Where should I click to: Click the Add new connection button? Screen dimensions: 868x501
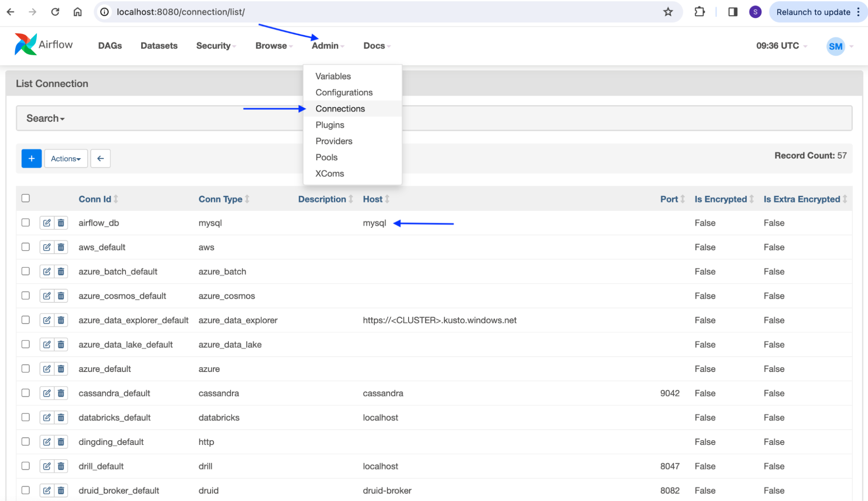30,158
